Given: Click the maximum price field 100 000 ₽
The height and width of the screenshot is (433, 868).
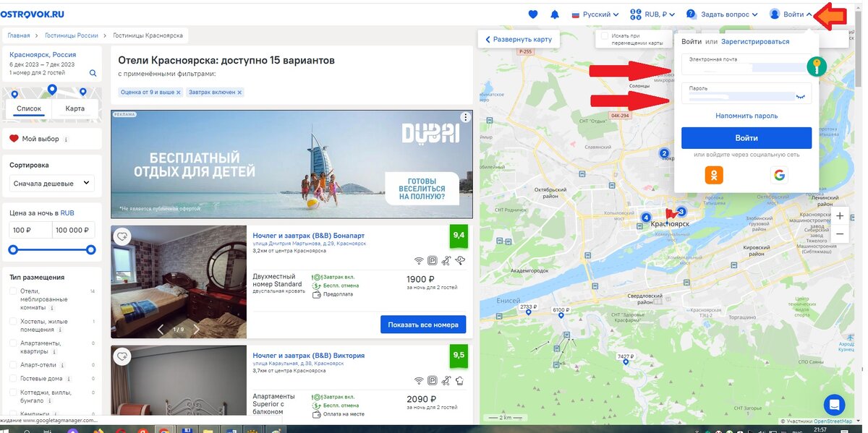Looking at the screenshot, I should point(74,230).
